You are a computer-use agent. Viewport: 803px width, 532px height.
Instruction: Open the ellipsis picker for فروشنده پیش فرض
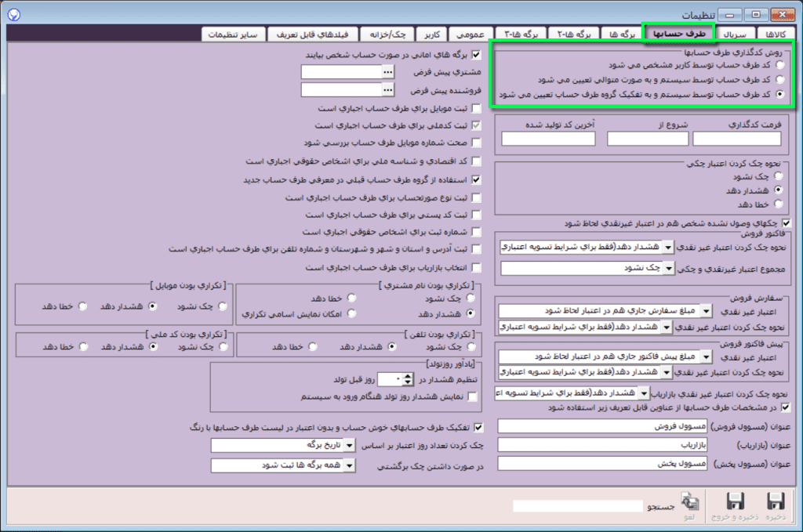pos(387,89)
